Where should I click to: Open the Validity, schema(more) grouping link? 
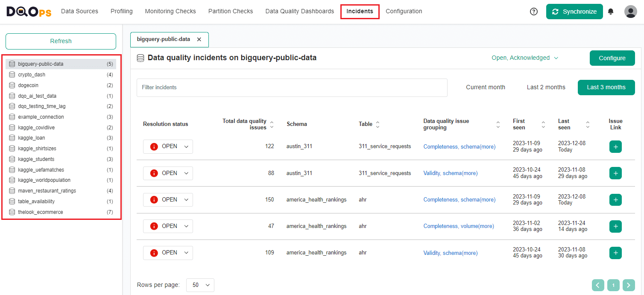click(x=450, y=173)
